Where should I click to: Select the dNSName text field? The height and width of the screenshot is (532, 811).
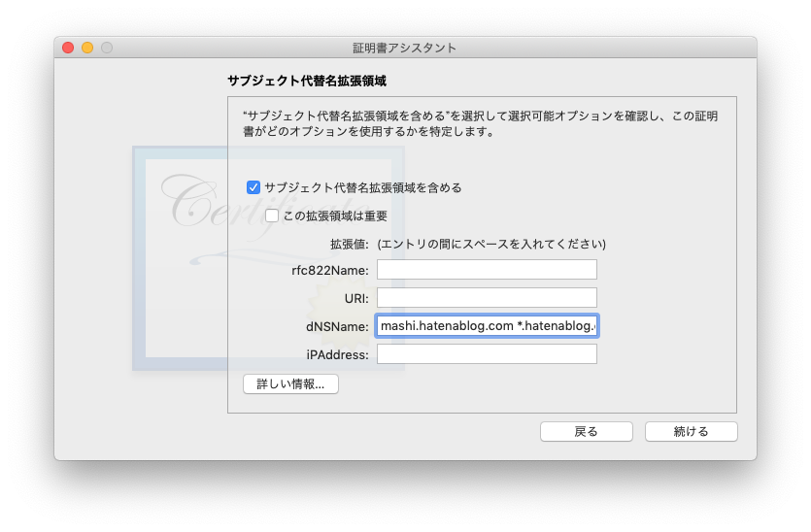click(487, 326)
